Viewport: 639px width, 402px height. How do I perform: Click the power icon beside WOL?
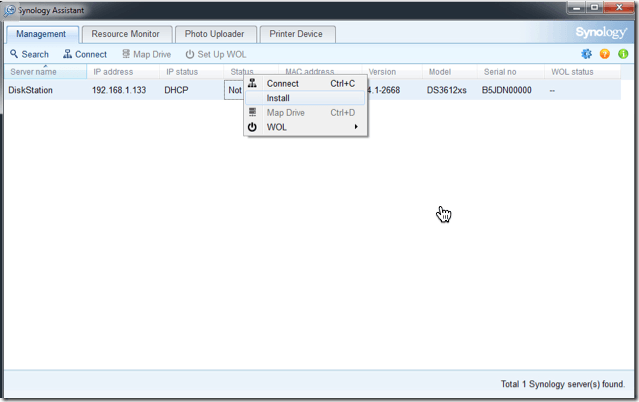click(x=252, y=127)
